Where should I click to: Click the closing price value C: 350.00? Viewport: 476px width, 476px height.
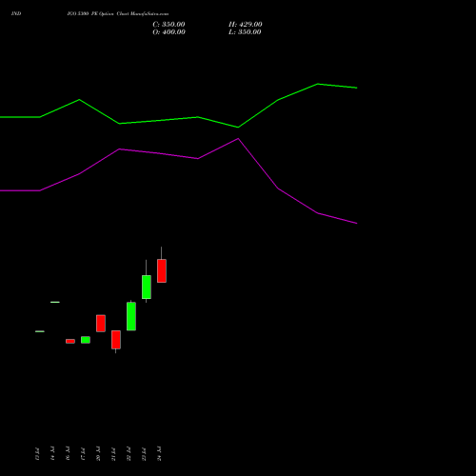click(169, 25)
